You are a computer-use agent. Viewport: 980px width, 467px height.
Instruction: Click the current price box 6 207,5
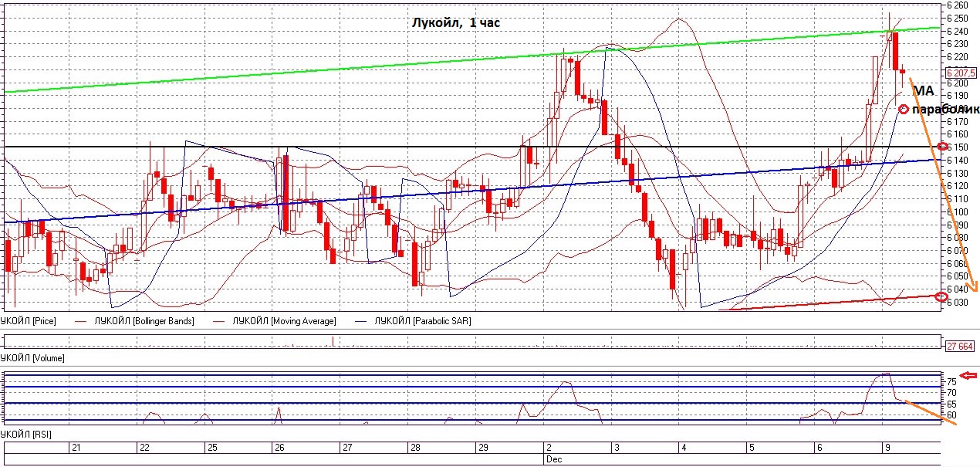[961, 73]
